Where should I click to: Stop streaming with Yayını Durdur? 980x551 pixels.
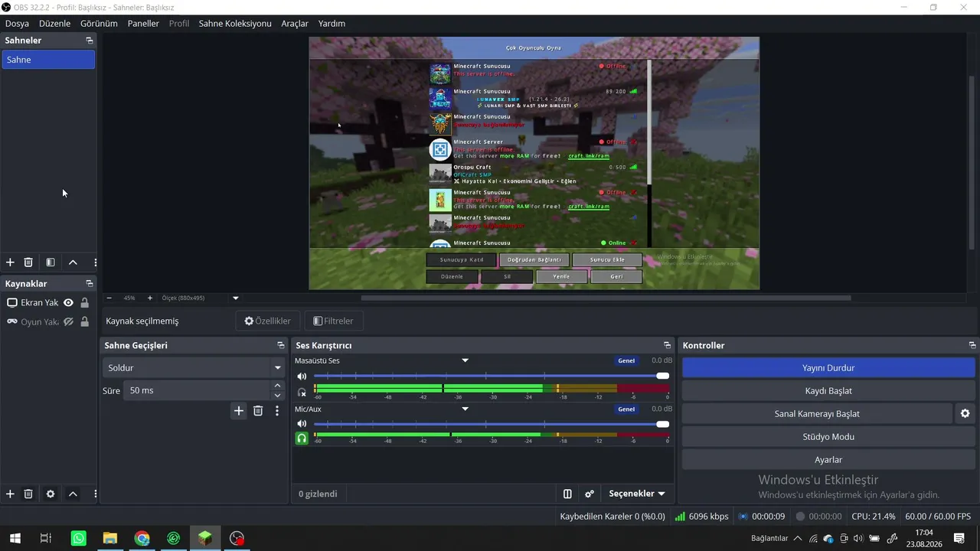[828, 368]
